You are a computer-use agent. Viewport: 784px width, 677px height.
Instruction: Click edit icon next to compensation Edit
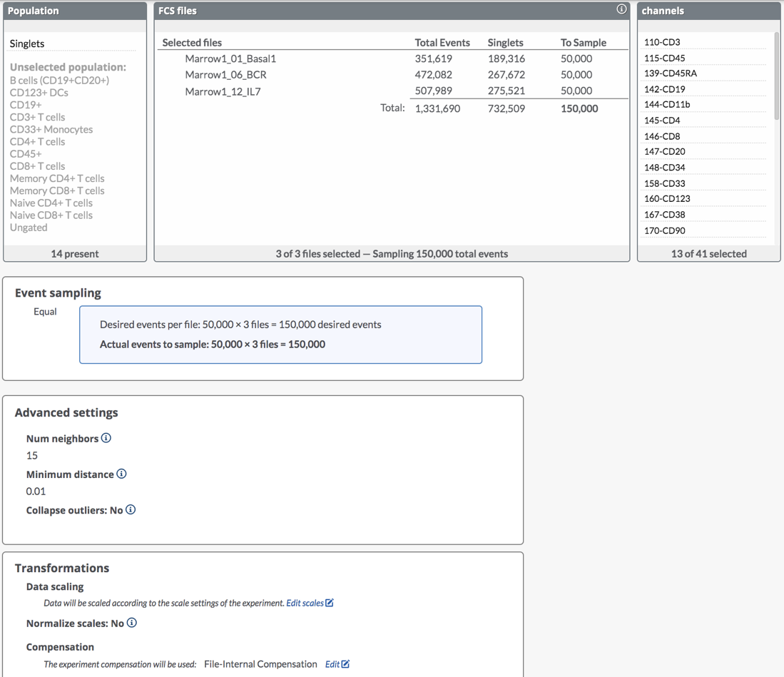point(345,664)
